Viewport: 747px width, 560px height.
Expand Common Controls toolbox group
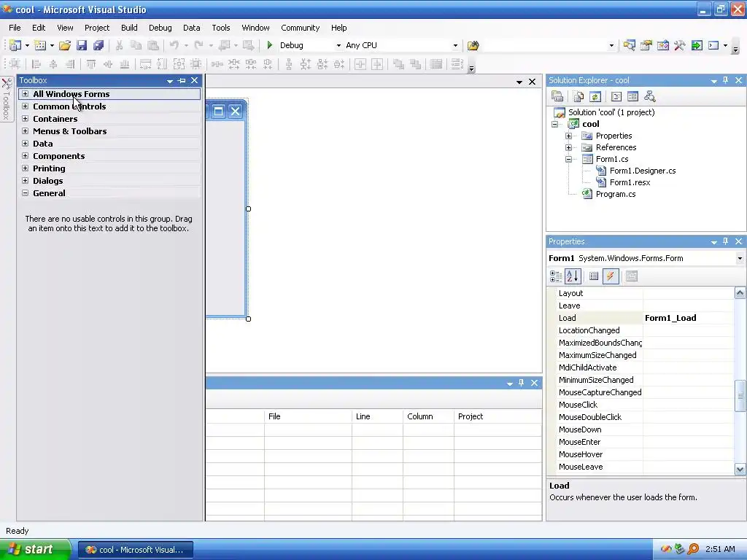(26, 106)
